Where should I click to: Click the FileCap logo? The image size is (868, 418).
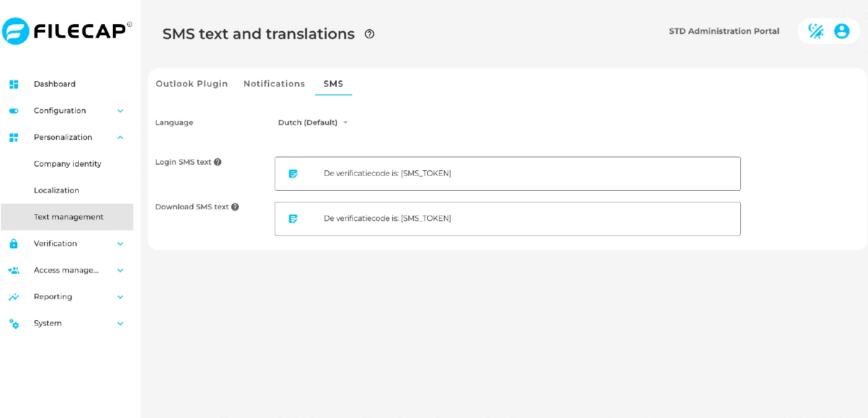[x=67, y=31]
